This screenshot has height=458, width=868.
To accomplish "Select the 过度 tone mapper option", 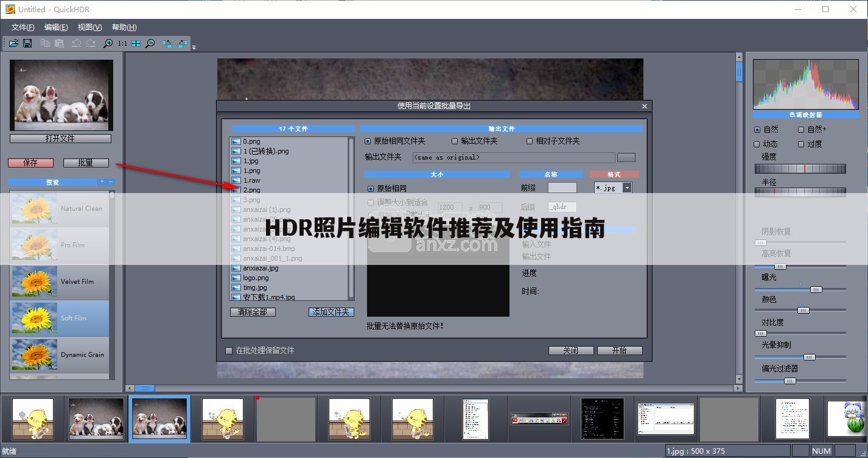I will pos(801,144).
